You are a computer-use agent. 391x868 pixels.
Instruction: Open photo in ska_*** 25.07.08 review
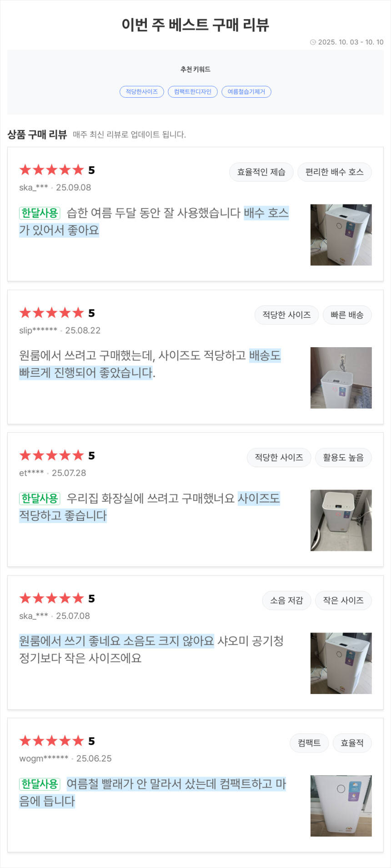341,663
